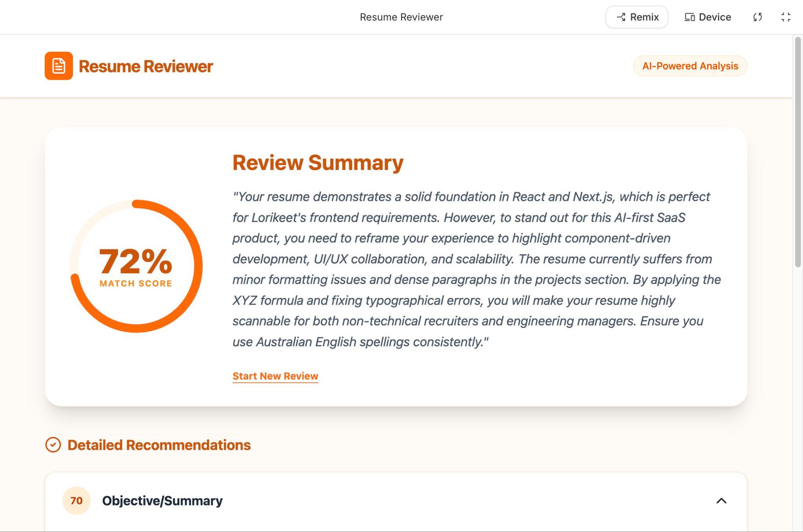The height and width of the screenshot is (532, 803).
Task: Click the 70 score badge
Action: coord(76,501)
